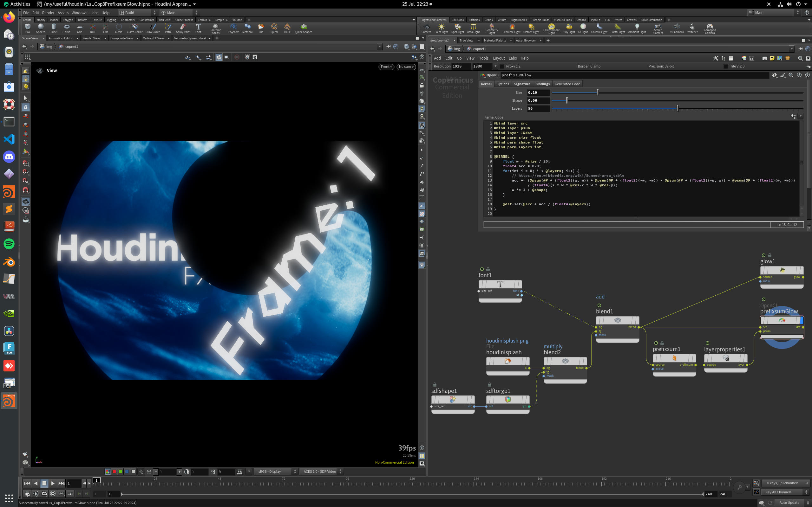Open the Front view dropdown
Screen dimensions: 812x507
click(386, 67)
